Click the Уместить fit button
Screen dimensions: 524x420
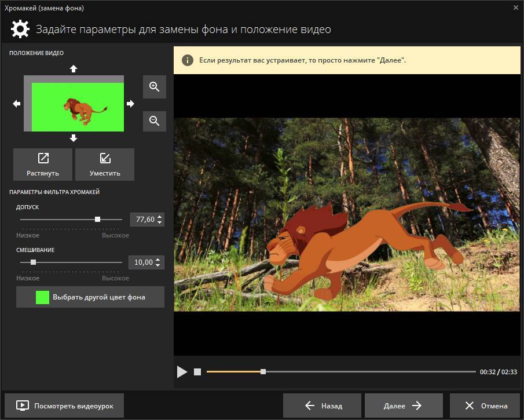point(105,165)
